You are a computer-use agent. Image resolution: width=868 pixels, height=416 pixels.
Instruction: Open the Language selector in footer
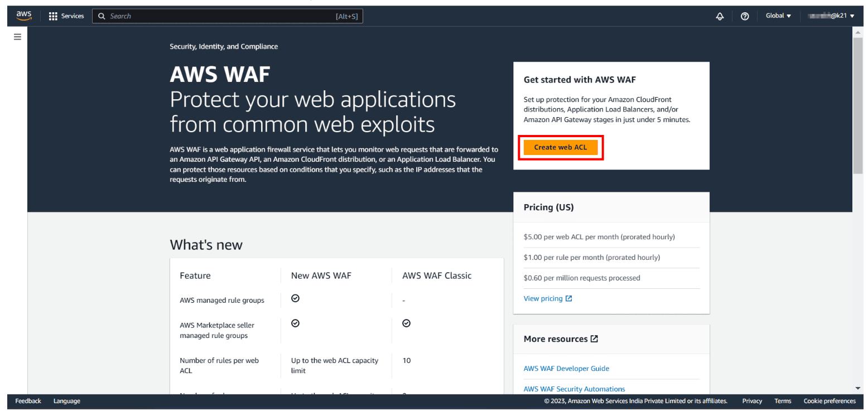pyautogui.click(x=67, y=401)
